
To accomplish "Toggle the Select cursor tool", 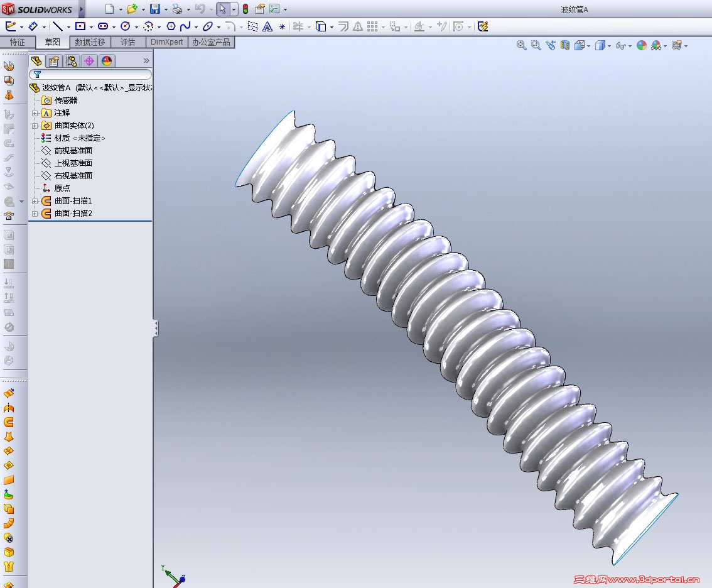I will click(222, 9).
